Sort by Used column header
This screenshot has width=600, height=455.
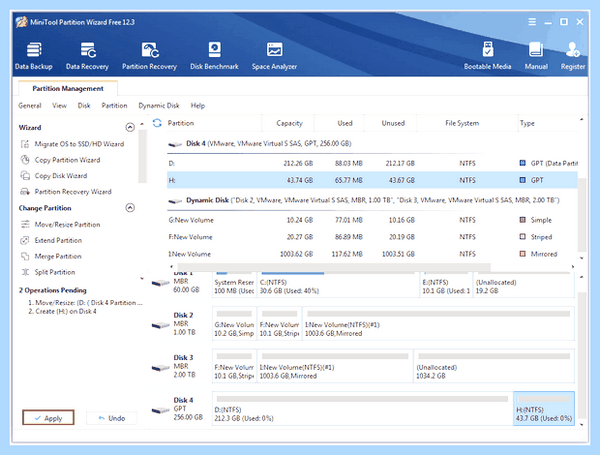point(344,123)
